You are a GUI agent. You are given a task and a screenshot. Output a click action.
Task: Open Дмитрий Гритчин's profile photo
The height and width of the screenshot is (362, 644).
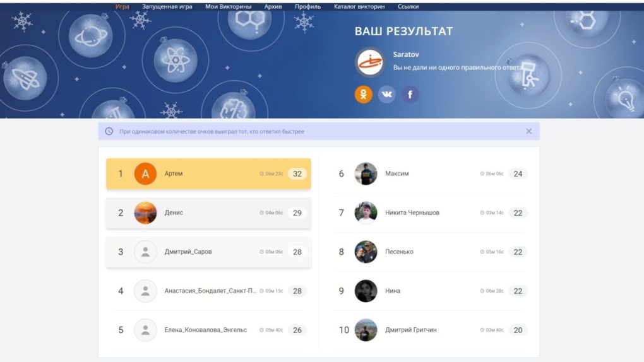(x=366, y=330)
